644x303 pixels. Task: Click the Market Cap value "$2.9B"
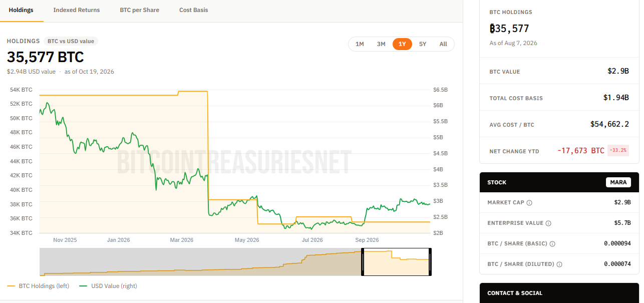[622, 202]
